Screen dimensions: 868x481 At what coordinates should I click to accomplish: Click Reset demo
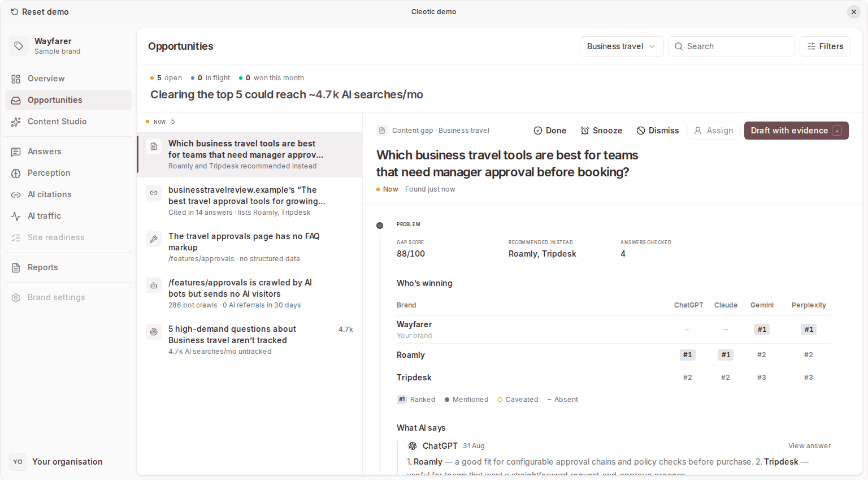click(40, 12)
